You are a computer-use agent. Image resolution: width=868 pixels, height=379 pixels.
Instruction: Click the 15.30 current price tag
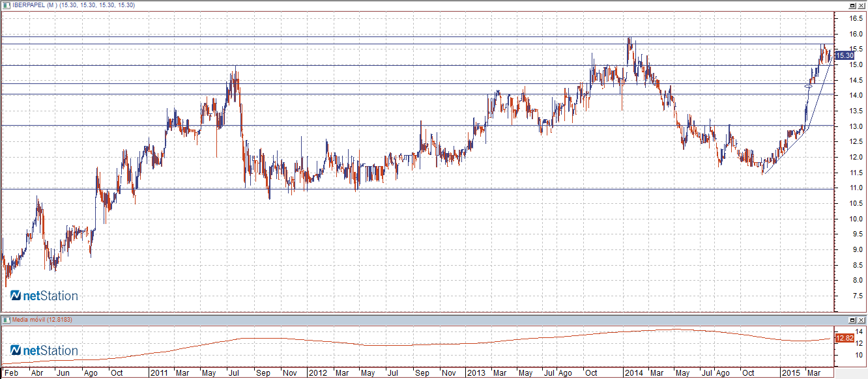point(844,56)
